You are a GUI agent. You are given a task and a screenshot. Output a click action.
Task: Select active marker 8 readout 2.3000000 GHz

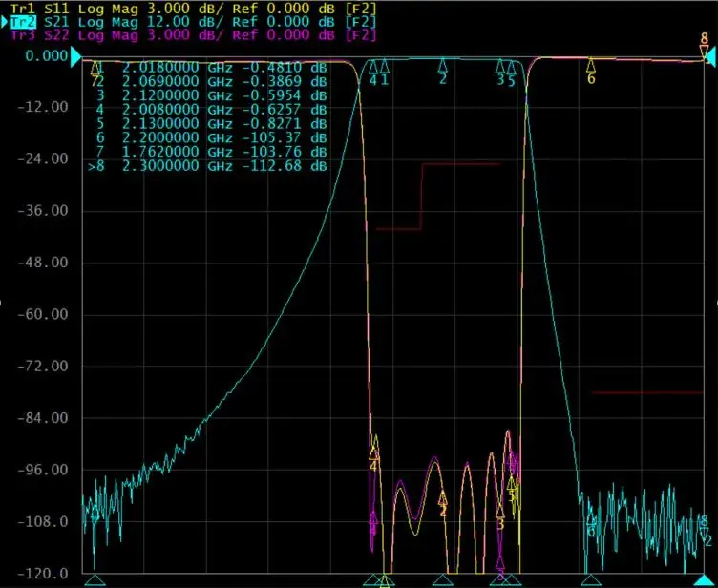(207, 166)
